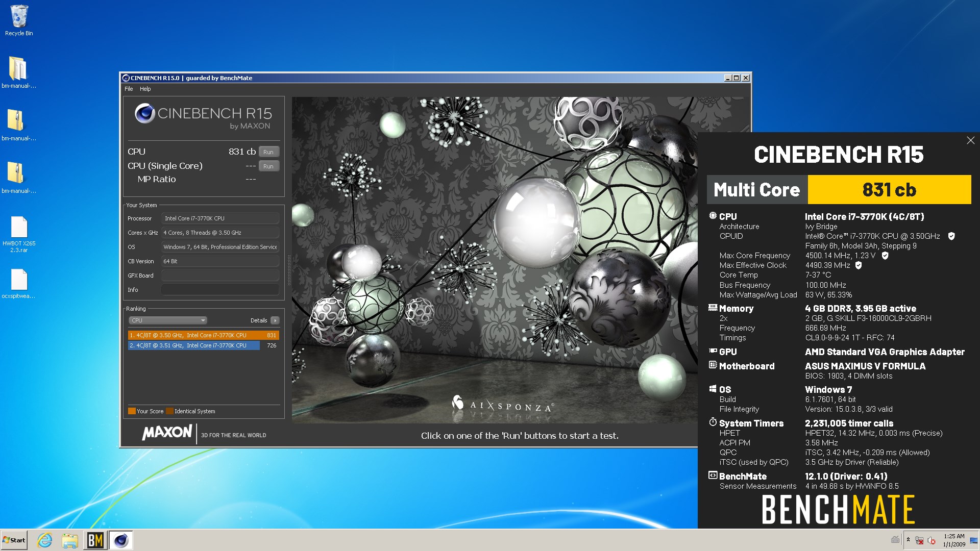
Task: Click the CPU chip icon in BenchMate
Action: [x=713, y=216]
